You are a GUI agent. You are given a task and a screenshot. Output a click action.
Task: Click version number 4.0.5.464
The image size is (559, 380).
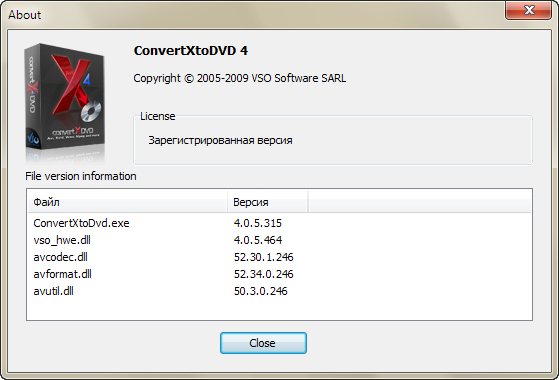pyautogui.click(x=258, y=240)
